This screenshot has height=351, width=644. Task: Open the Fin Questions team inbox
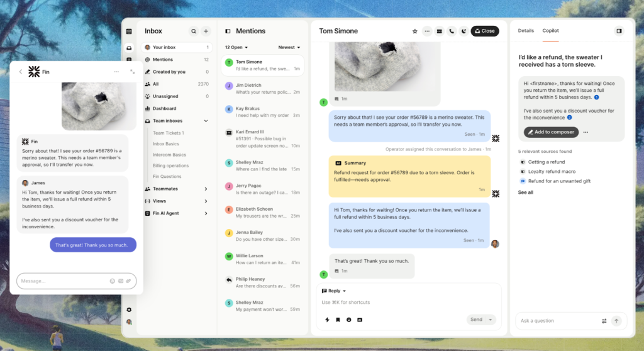(167, 177)
